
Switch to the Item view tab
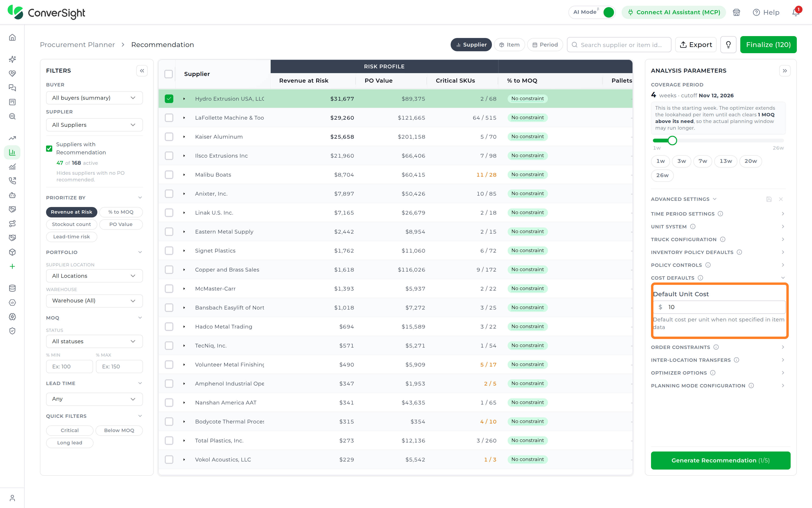(509, 45)
